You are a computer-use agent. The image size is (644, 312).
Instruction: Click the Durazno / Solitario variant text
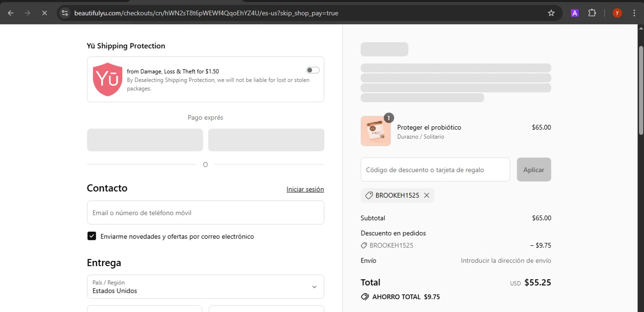click(x=421, y=137)
